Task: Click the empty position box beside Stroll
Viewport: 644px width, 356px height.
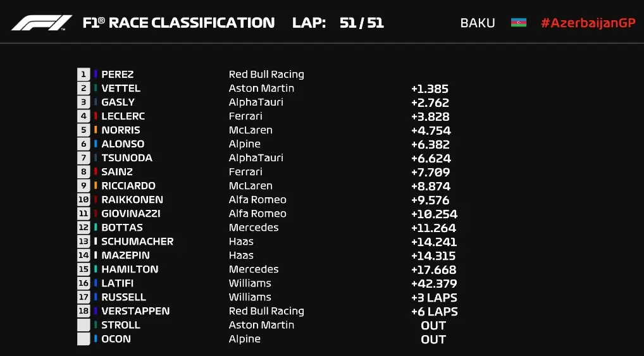Action: coord(84,325)
